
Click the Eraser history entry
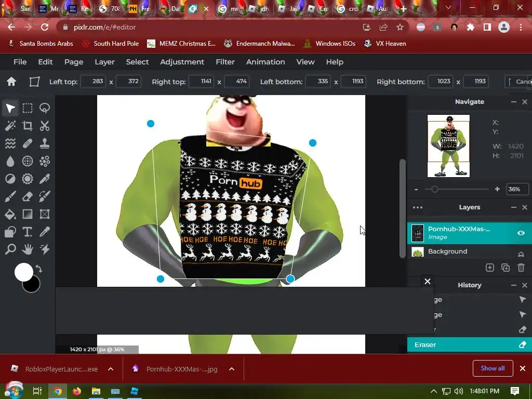tap(470, 345)
